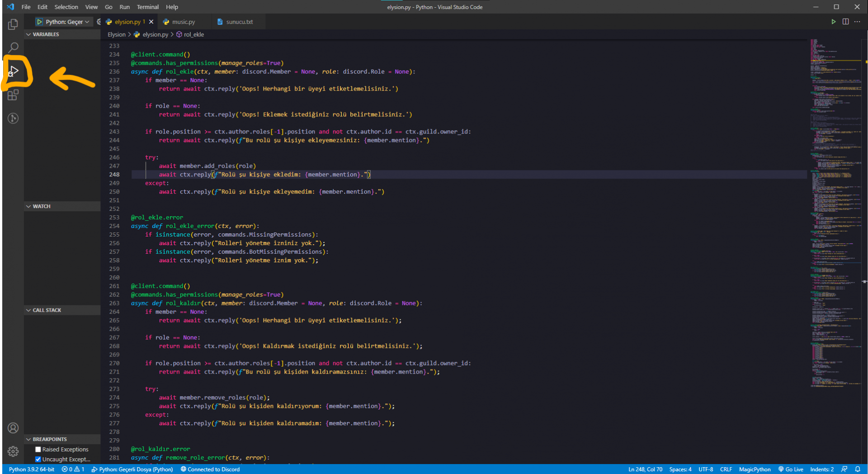Click Elysion folder in breadcrumbs

[x=117, y=34]
